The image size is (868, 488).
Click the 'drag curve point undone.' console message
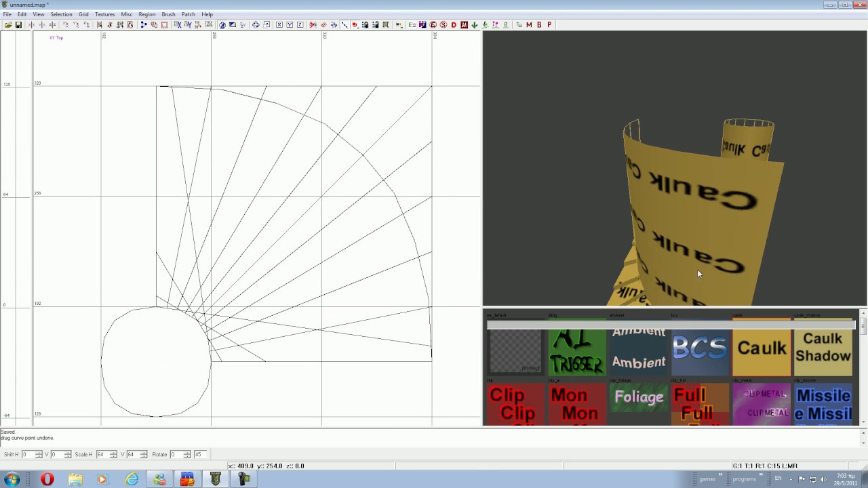click(27, 438)
